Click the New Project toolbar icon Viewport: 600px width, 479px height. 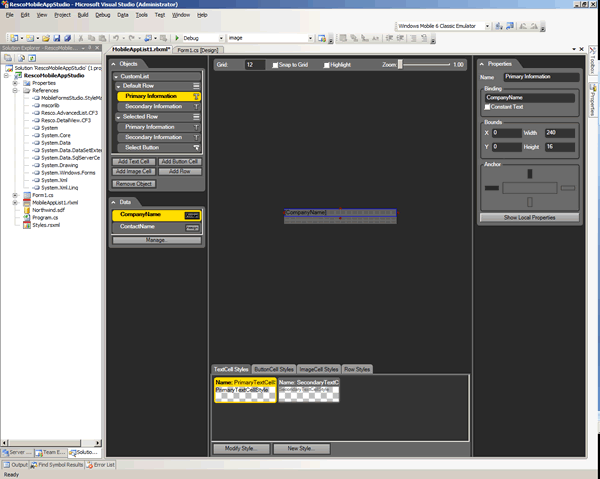[14, 38]
